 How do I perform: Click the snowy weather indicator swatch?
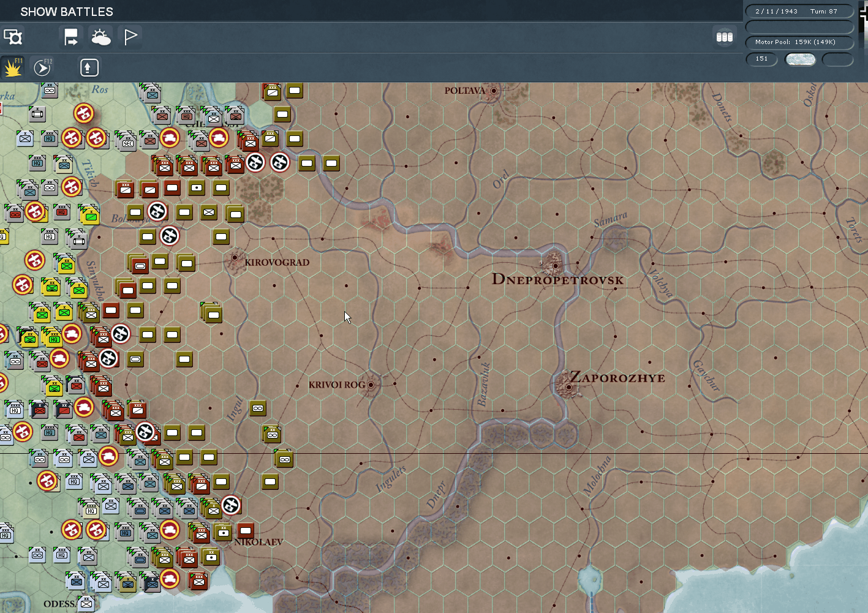(x=800, y=59)
